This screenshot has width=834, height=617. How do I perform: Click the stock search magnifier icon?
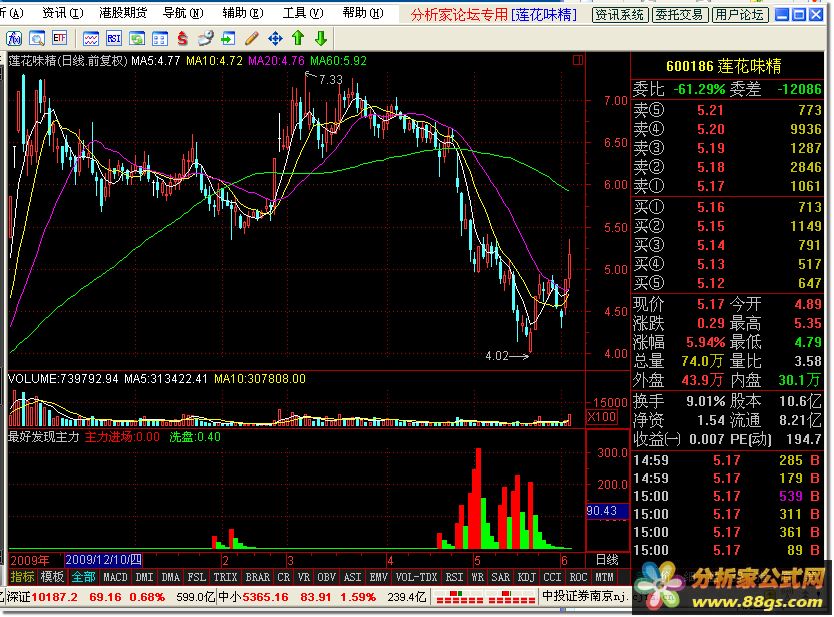pos(37,38)
